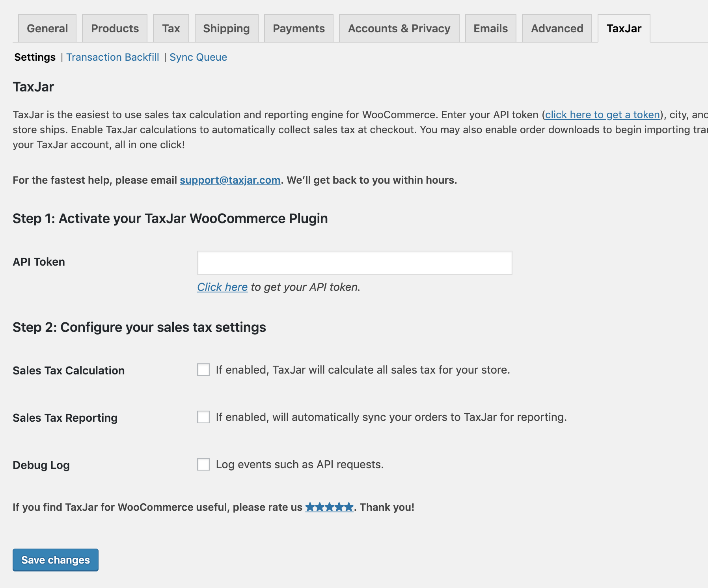
Task: Enable the Sales Tax Reporting checkbox
Action: coord(203,417)
